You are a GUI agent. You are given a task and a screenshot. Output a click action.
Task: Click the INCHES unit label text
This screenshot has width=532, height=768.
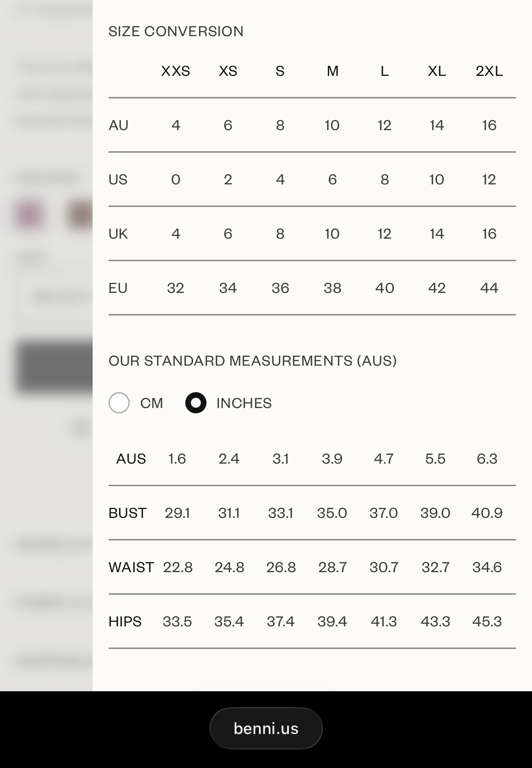(244, 403)
